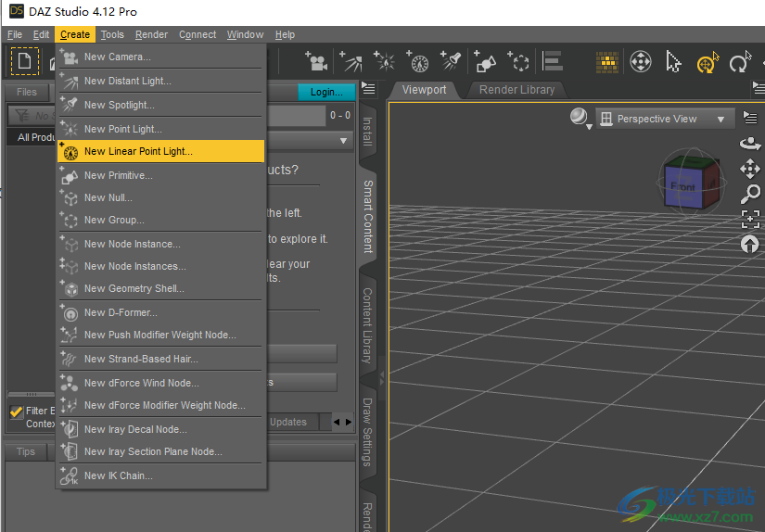Choose New Distant Light... menu entry
Screen dimensions: 765x532
tap(161, 81)
